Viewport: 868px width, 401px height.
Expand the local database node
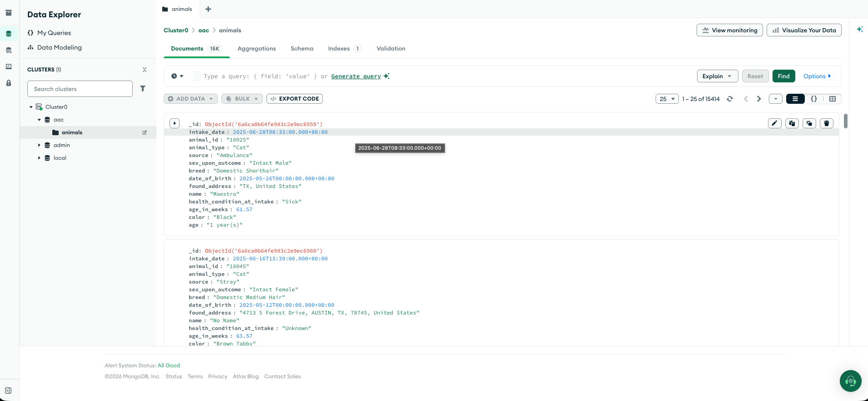(x=39, y=158)
